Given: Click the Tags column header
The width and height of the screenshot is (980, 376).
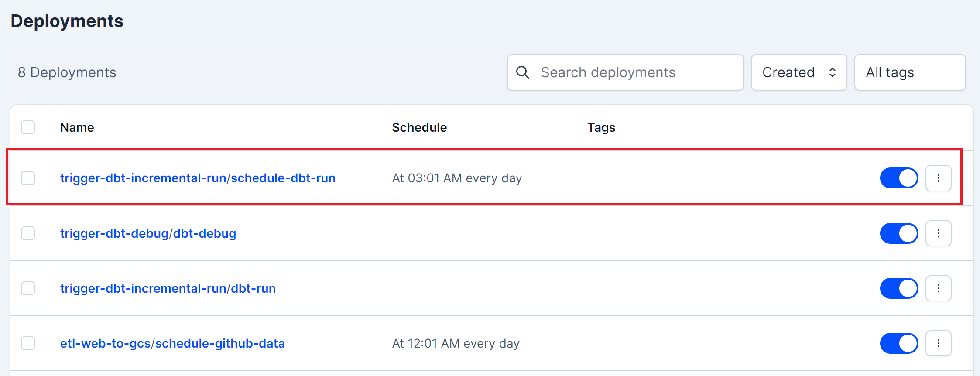Looking at the screenshot, I should 601,127.
